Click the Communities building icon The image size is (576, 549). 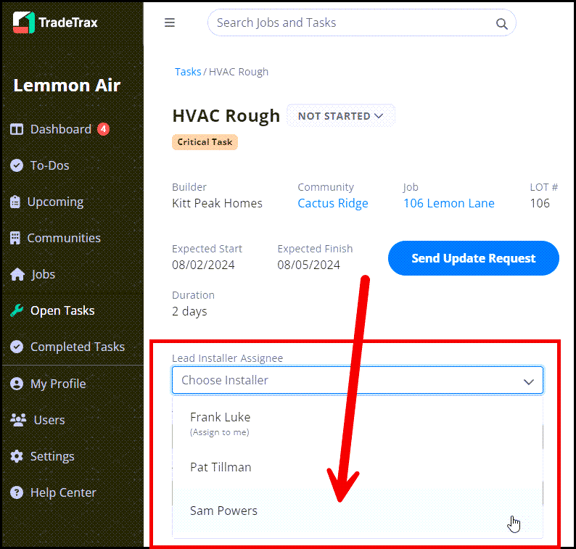pos(15,238)
